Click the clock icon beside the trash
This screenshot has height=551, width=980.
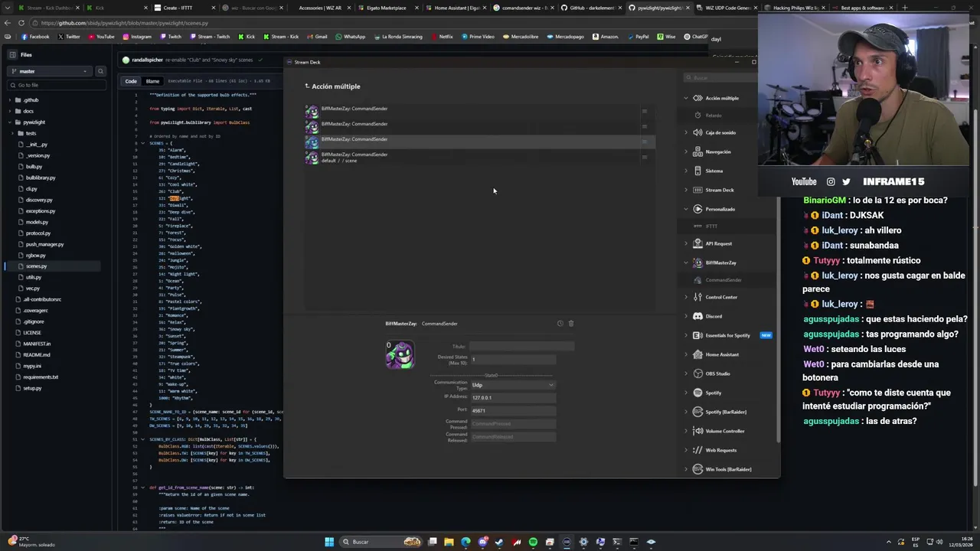[x=560, y=324]
